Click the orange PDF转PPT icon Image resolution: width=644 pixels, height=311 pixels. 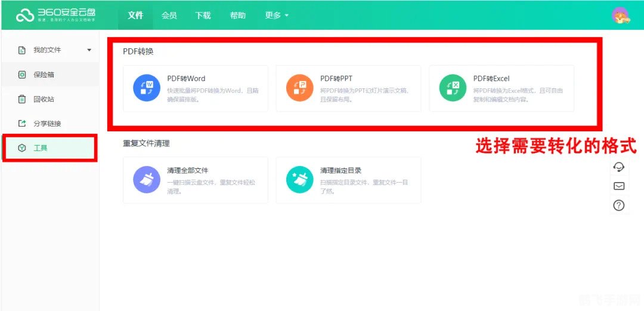(x=300, y=88)
